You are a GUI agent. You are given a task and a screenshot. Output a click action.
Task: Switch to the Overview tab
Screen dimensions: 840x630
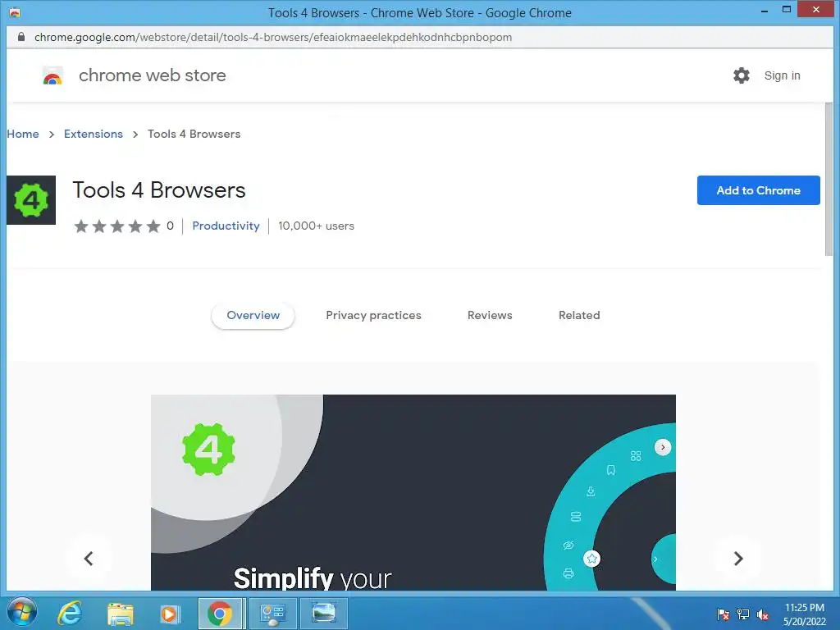(253, 316)
